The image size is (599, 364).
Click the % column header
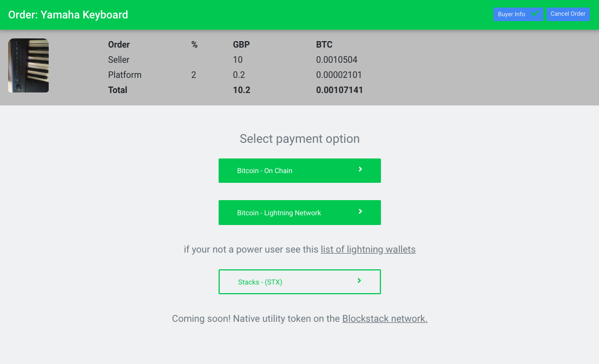[x=194, y=44]
